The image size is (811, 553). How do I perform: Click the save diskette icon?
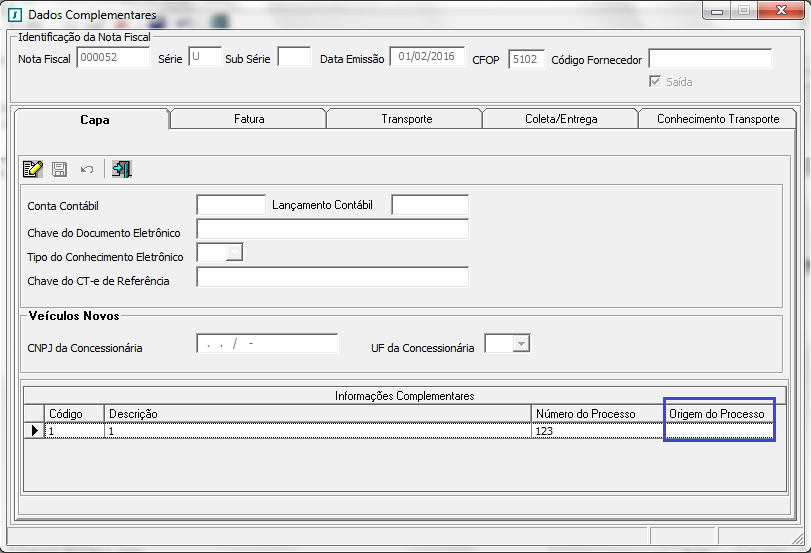coord(60,169)
